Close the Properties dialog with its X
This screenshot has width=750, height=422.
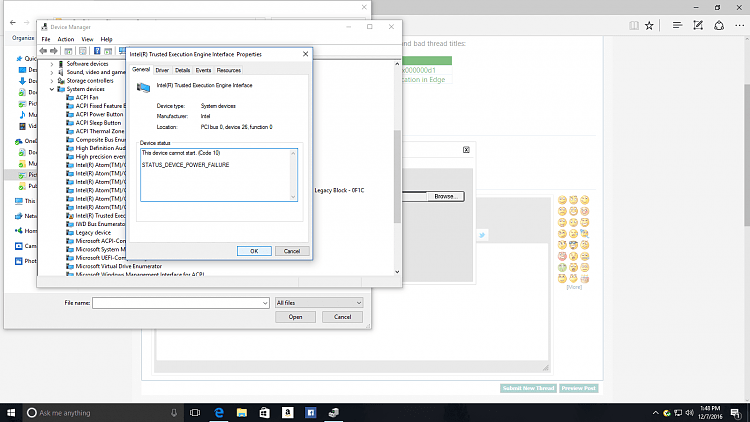click(x=306, y=54)
